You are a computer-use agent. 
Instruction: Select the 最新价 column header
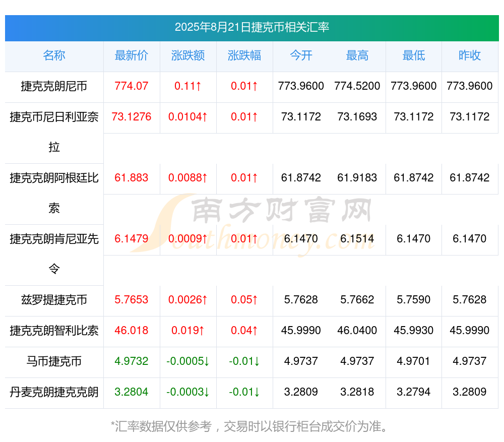click(132, 55)
